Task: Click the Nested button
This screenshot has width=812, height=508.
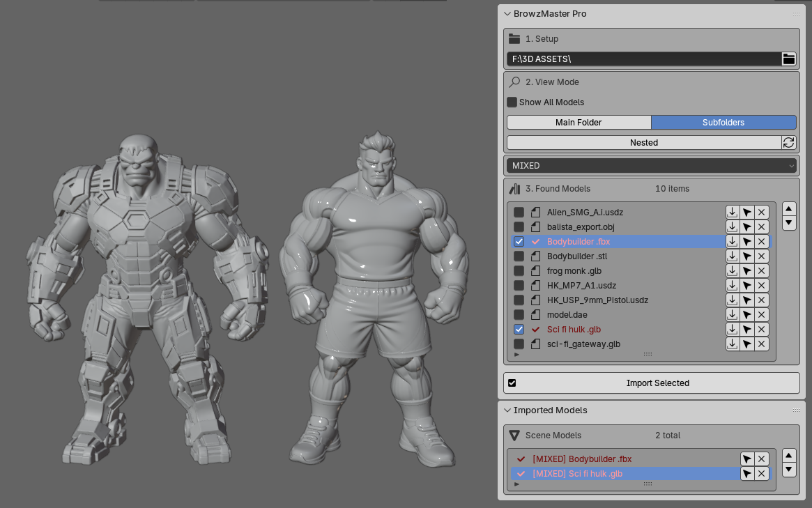Action: tap(644, 142)
